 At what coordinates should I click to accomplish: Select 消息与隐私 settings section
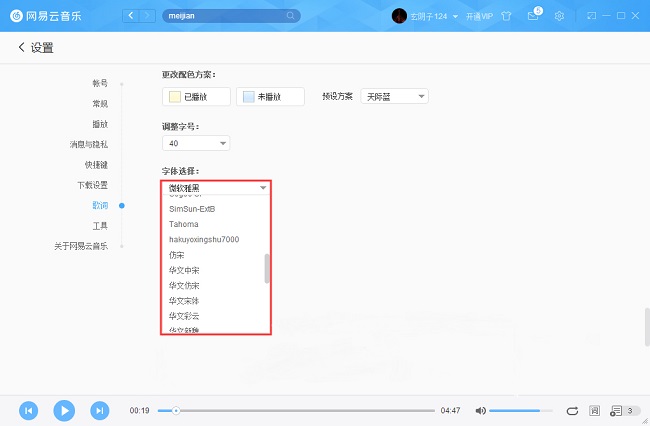coord(89,144)
